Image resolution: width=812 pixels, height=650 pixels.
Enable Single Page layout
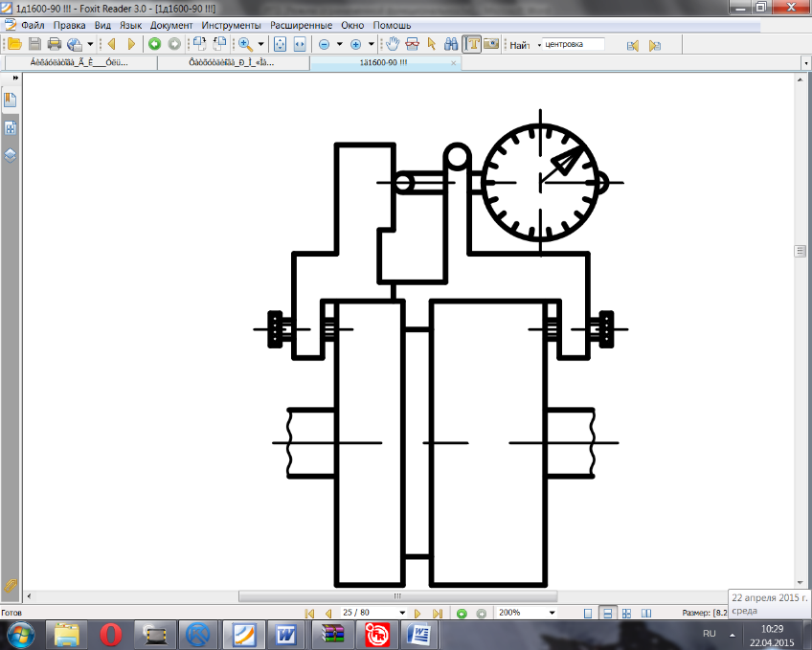588,614
